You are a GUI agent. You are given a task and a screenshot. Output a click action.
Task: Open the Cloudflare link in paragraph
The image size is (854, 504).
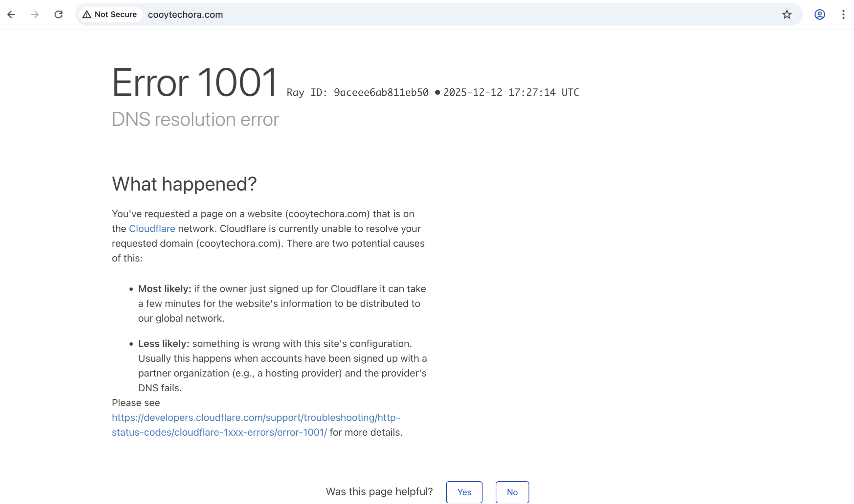click(152, 228)
